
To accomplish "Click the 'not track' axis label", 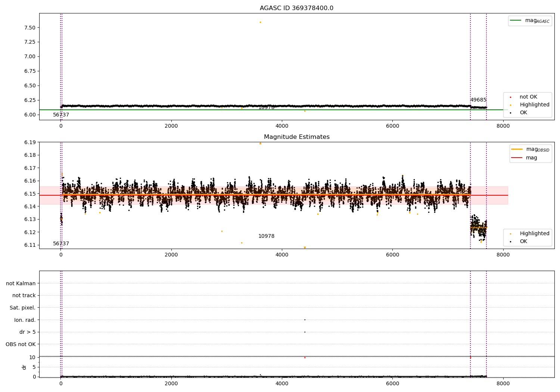I will (x=24, y=296).
